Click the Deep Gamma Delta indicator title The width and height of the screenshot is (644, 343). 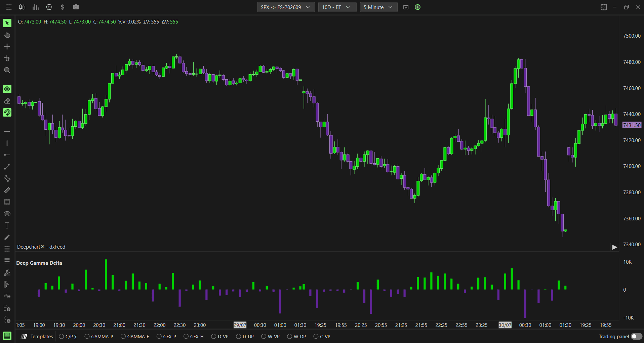click(39, 263)
